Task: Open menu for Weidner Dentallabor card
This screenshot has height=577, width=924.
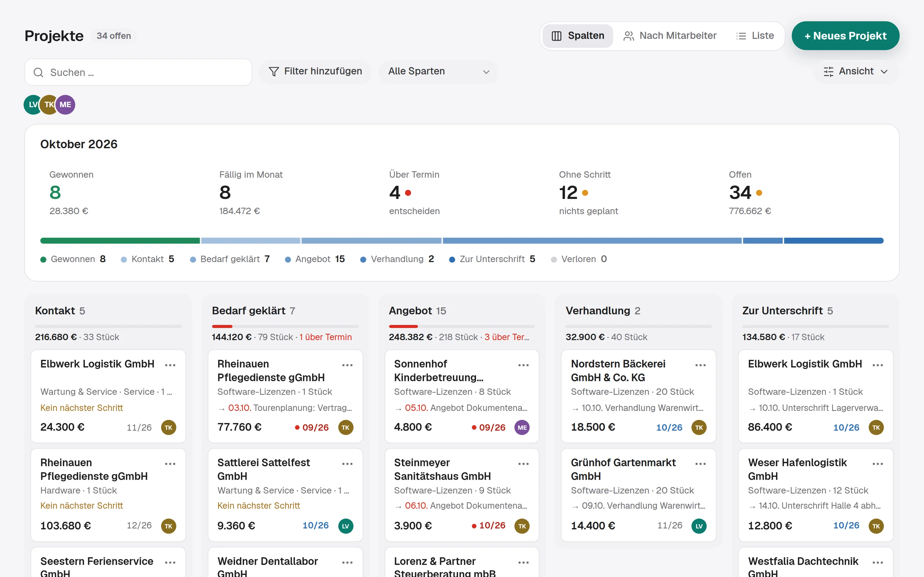Action: [x=347, y=563]
